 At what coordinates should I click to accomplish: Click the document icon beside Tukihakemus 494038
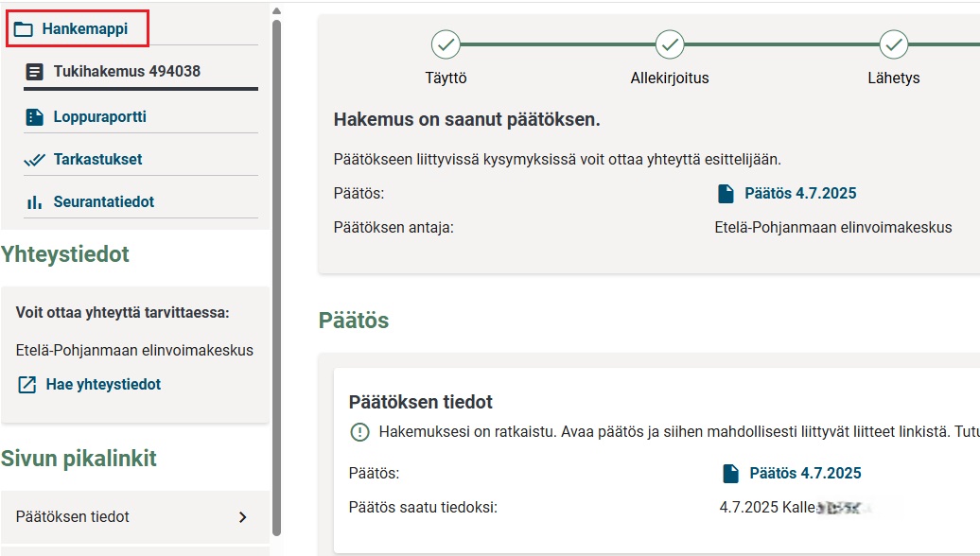pyautogui.click(x=35, y=72)
